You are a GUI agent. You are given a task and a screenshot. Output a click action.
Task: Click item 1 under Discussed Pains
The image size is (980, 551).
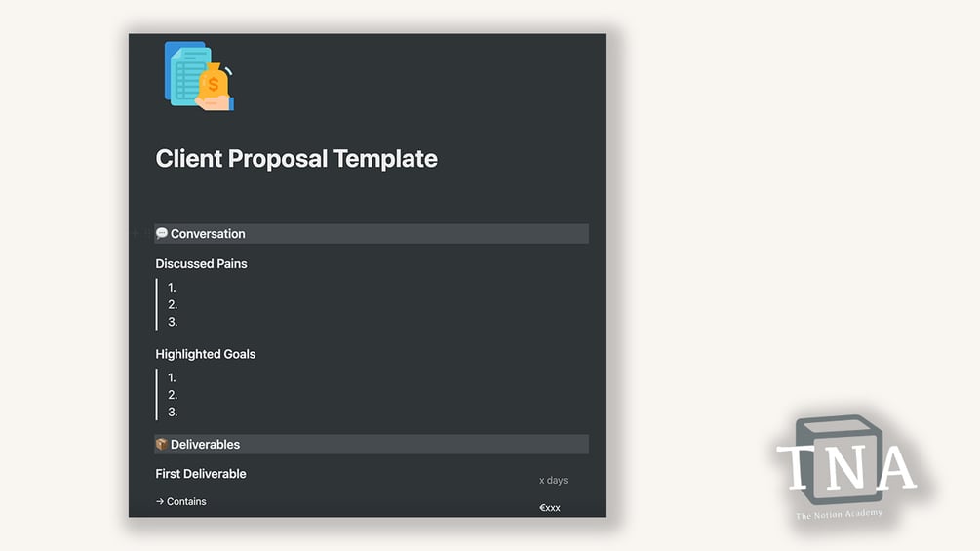pyautogui.click(x=172, y=288)
